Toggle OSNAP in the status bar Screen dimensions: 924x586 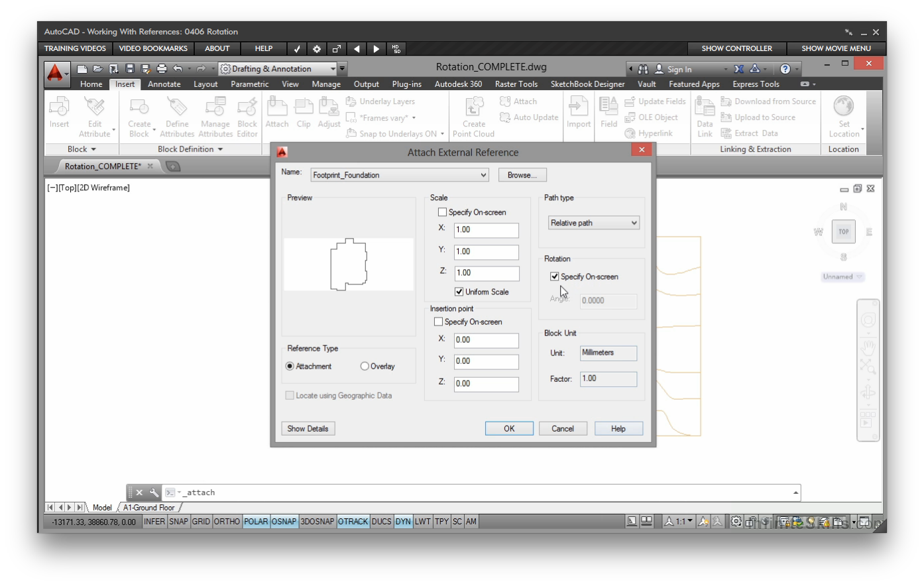[284, 522]
